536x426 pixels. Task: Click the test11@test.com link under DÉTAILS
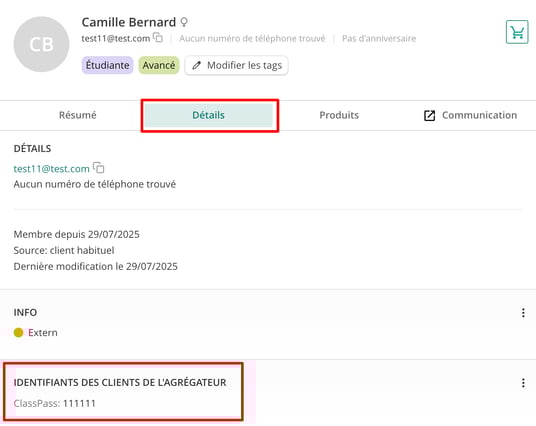(52, 169)
